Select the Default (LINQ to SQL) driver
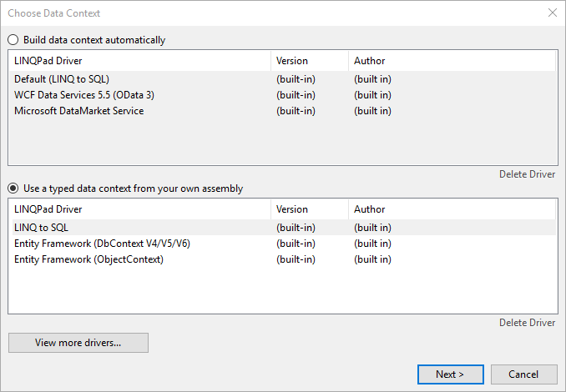 62,79
